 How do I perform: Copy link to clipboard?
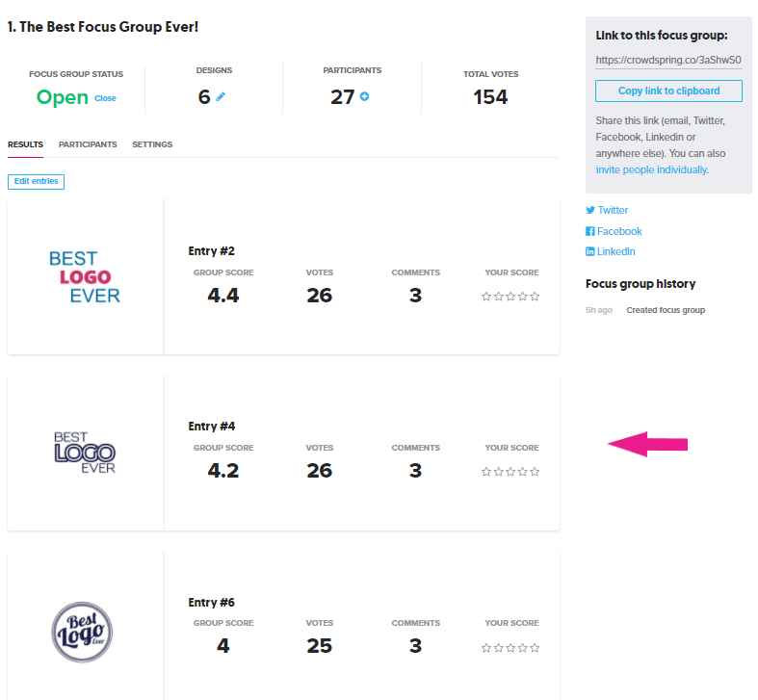click(668, 91)
